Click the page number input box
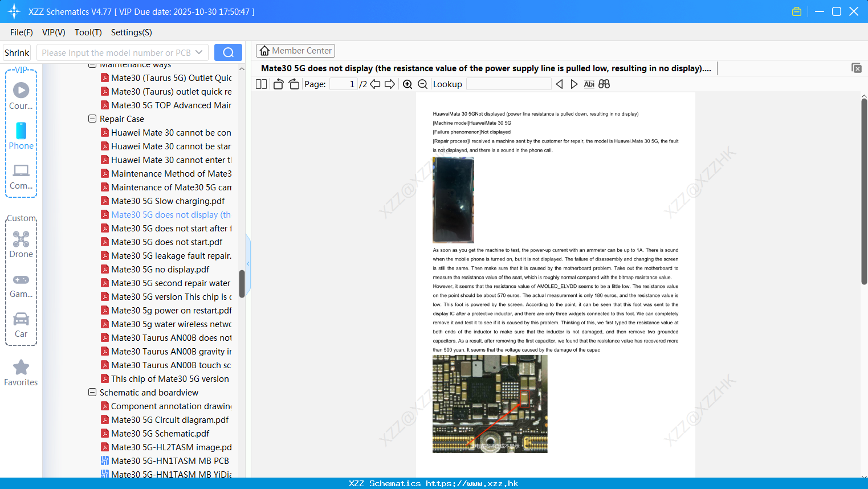 [344, 84]
